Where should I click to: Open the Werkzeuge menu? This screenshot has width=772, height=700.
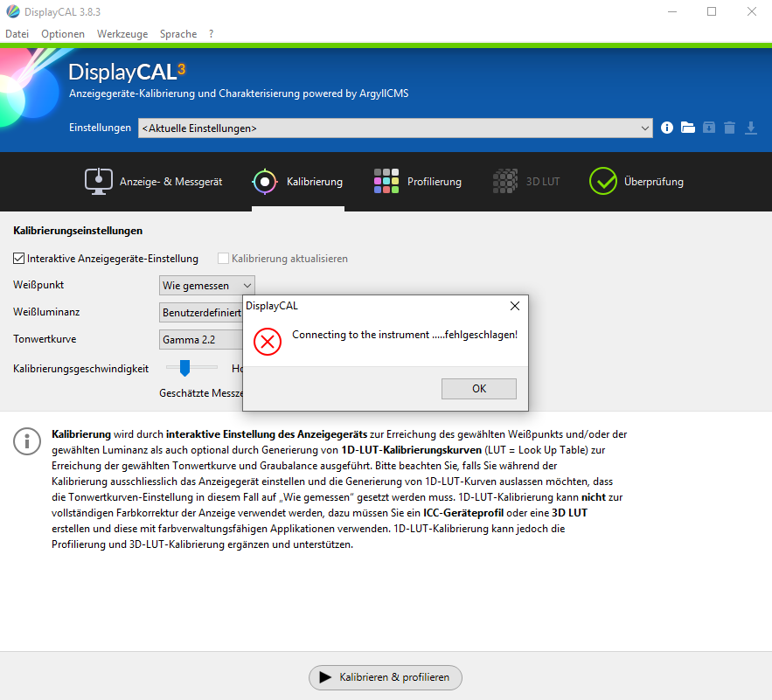pyautogui.click(x=122, y=34)
